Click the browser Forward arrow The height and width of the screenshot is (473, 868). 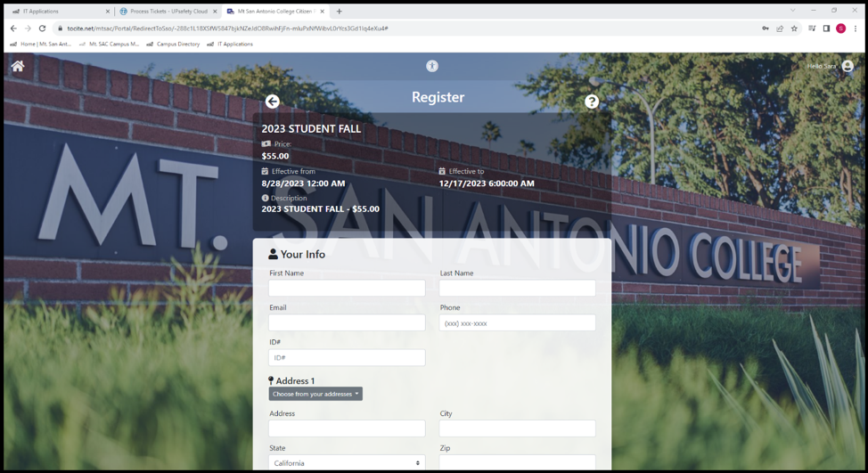(x=28, y=29)
